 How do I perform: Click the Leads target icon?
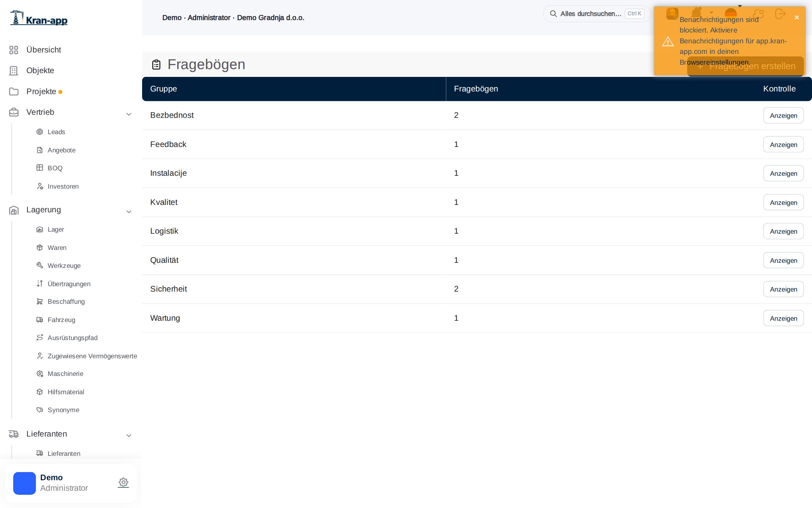click(x=40, y=132)
